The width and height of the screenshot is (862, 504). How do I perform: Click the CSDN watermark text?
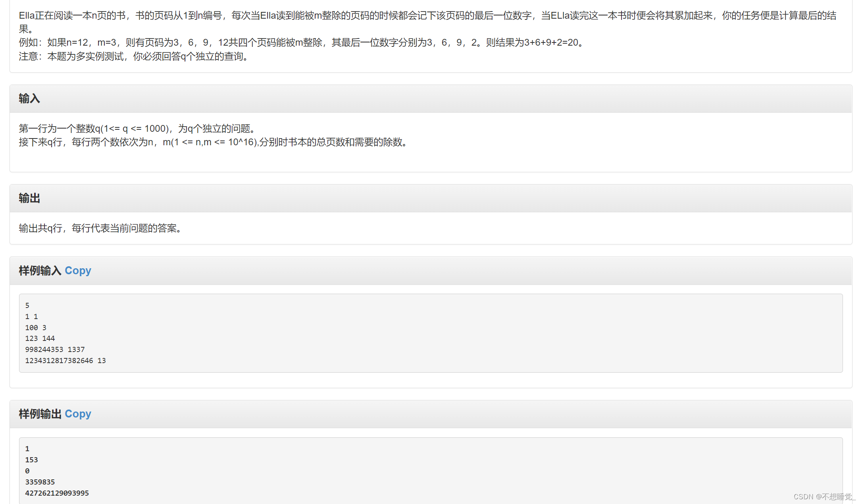tap(824, 497)
